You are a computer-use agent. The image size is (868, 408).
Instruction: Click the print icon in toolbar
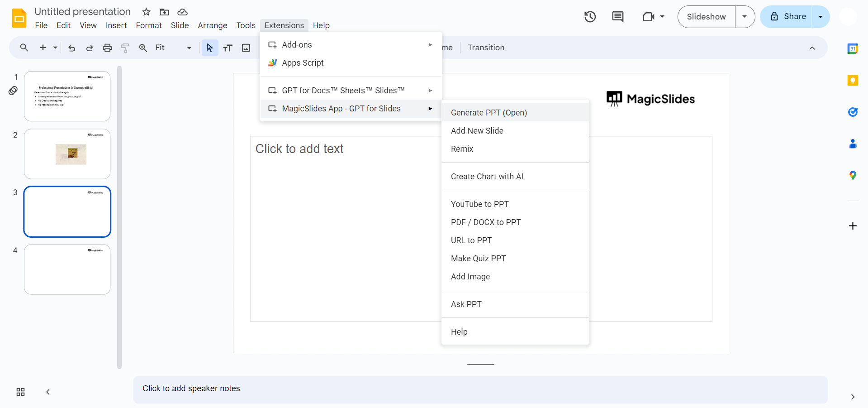point(107,48)
